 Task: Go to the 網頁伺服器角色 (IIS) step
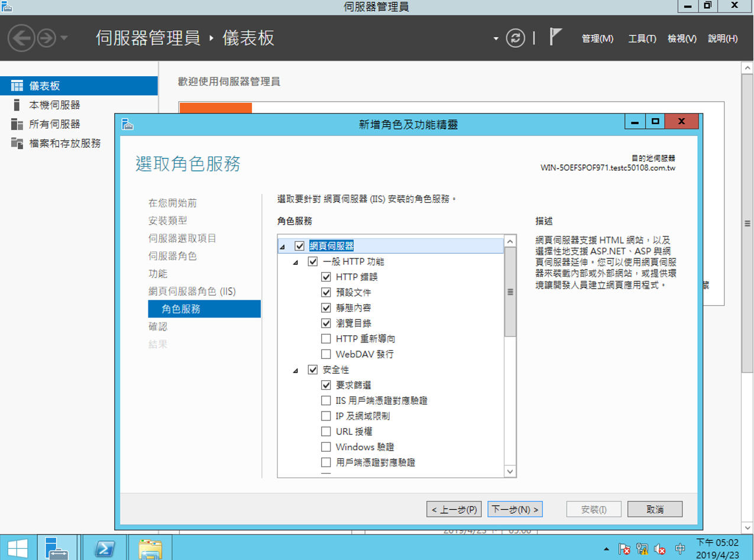click(192, 292)
